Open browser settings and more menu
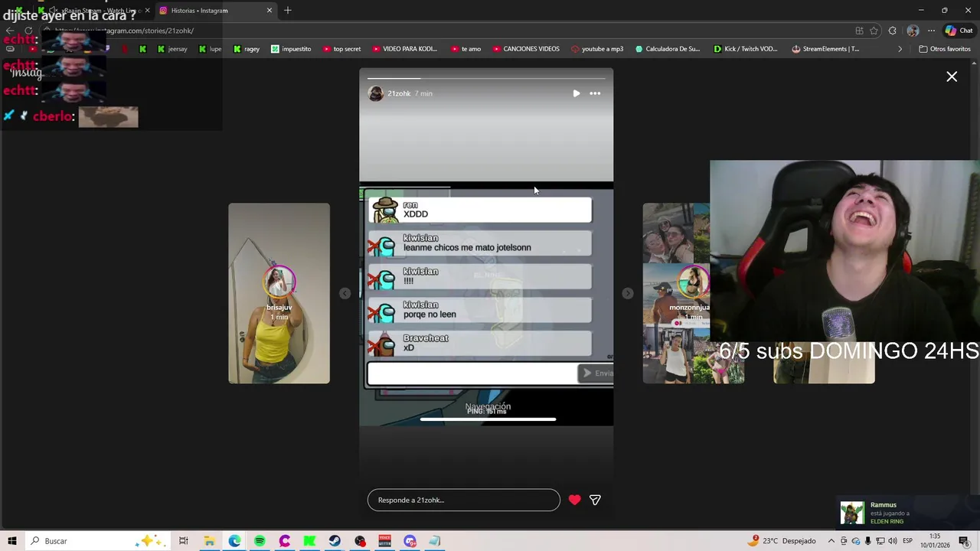Image resolution: width=980 pixels, height=551 pixels. tap(931, 31)
